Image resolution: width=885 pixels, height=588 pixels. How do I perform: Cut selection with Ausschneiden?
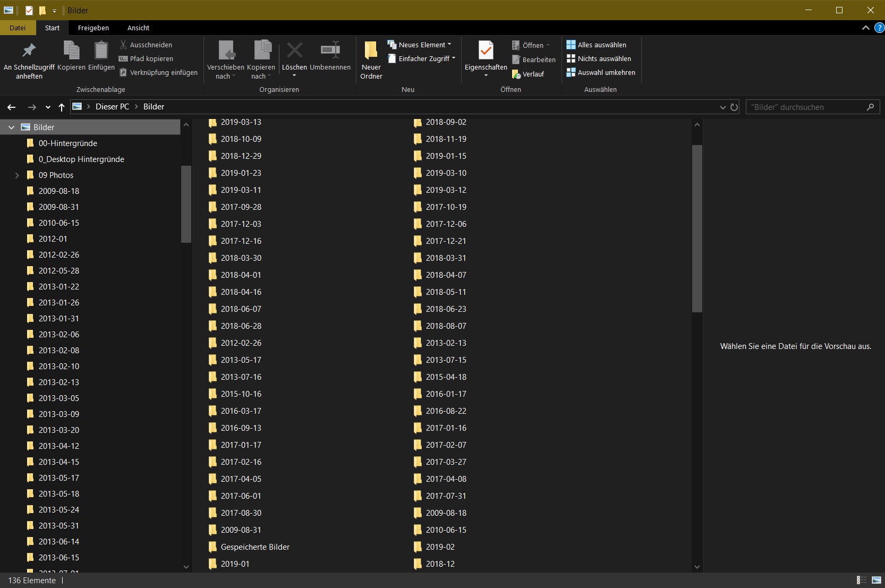146,45
